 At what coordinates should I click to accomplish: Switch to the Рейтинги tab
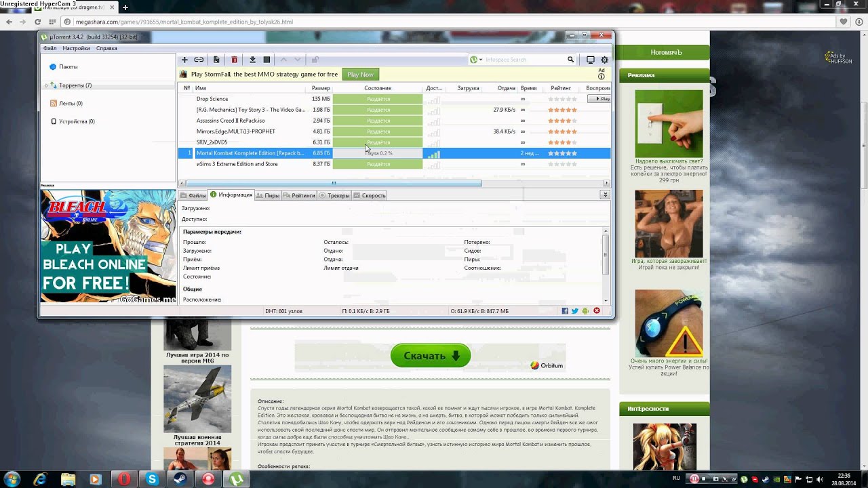click(299, 195)
